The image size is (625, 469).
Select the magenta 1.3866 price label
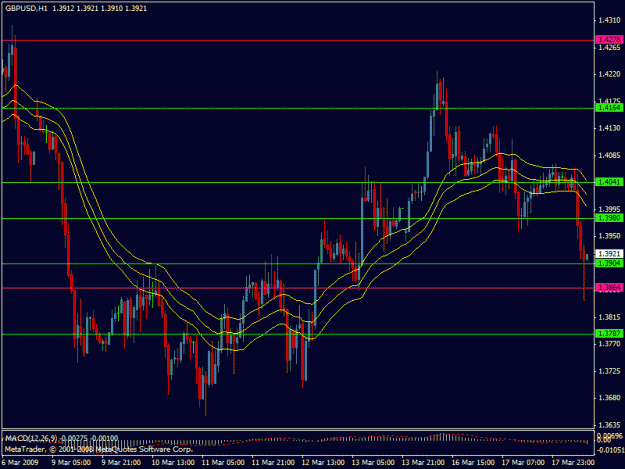[x=609, y=287]
